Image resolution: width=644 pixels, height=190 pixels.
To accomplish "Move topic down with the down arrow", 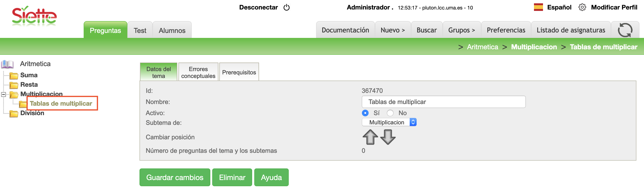I will click(x=388, y=137).
